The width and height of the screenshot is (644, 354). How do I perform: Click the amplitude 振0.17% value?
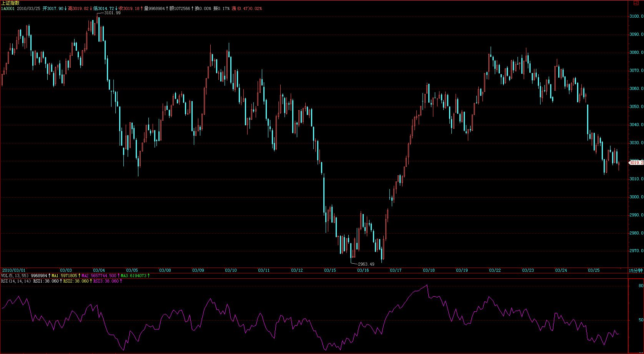[x=221, y=8]
